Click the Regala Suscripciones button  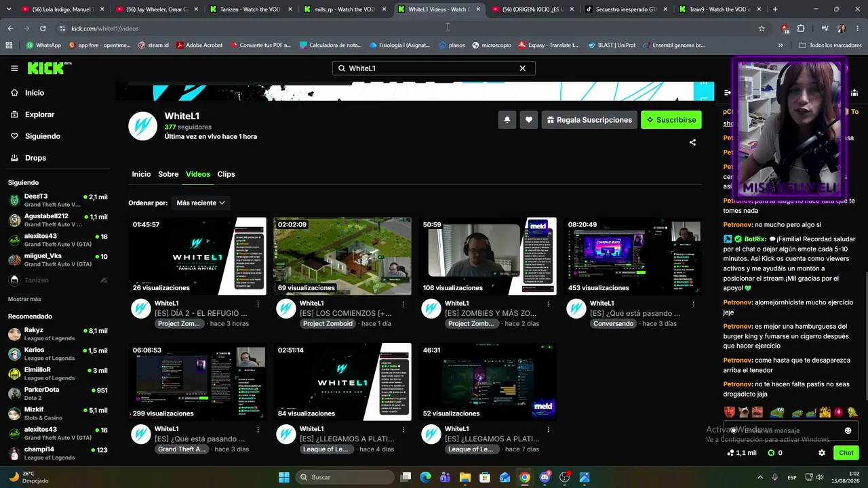(589, 120)
